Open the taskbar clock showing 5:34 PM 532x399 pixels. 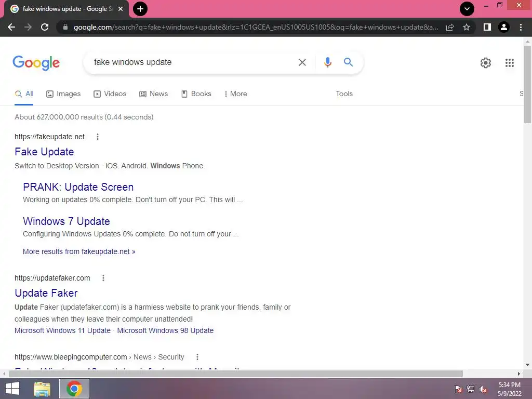tap(509, 389)
